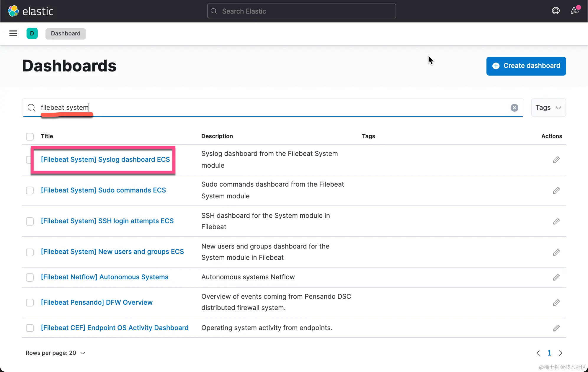Tick the Autonomous Systems row checkbox
The width and height of the screenshot is (588, 372).
pos(30,277)
